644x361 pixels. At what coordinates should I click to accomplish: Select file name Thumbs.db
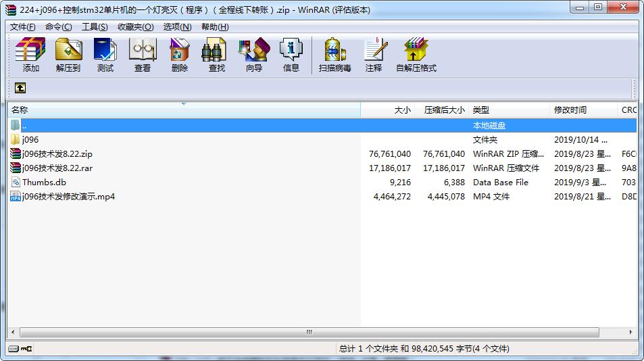tap(44, 183)
